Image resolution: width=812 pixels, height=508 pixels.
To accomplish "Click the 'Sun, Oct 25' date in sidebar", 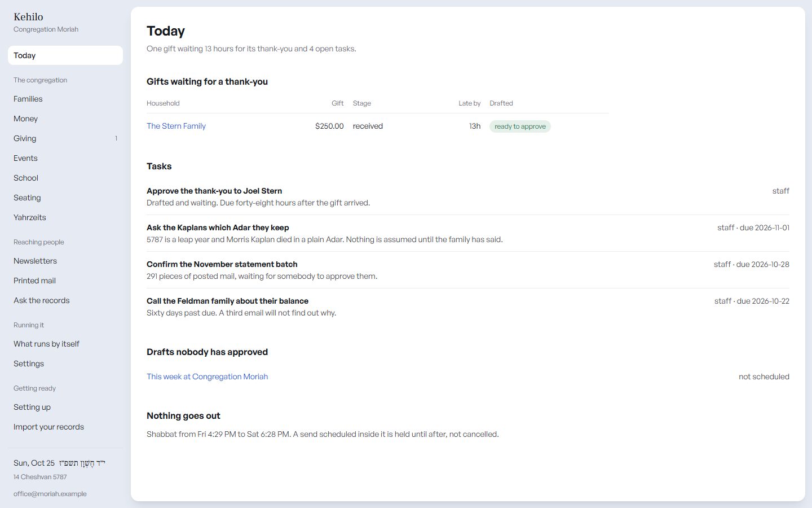I will point(34,463).
